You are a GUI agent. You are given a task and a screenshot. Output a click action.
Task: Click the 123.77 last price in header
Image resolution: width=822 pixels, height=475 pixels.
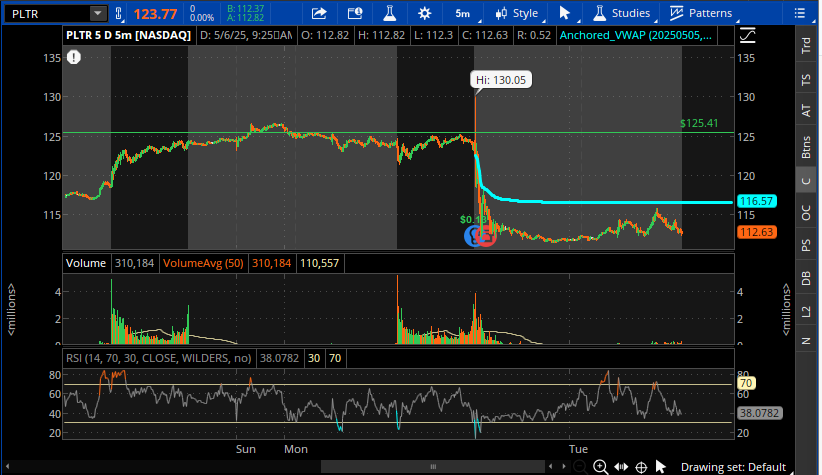point(155,14)
